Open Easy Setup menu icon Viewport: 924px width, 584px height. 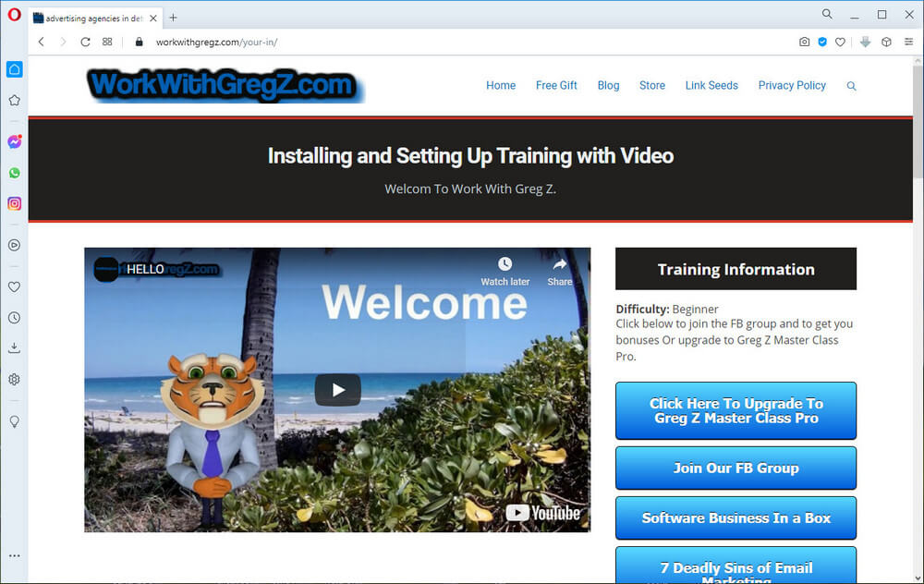[x=908, y=42]
